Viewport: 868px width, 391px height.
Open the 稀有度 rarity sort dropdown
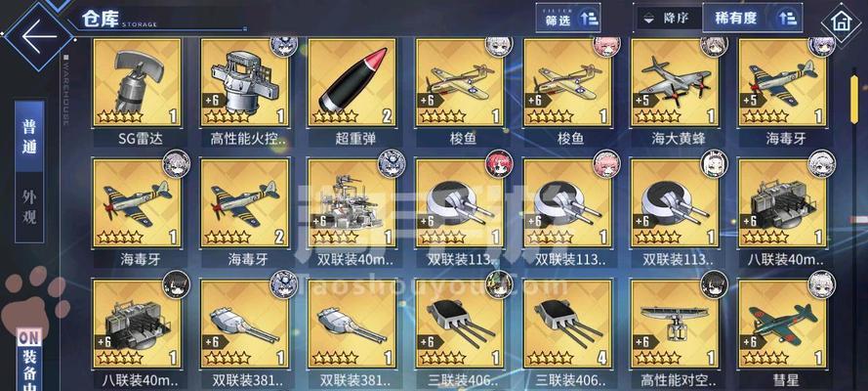(753, 18)
